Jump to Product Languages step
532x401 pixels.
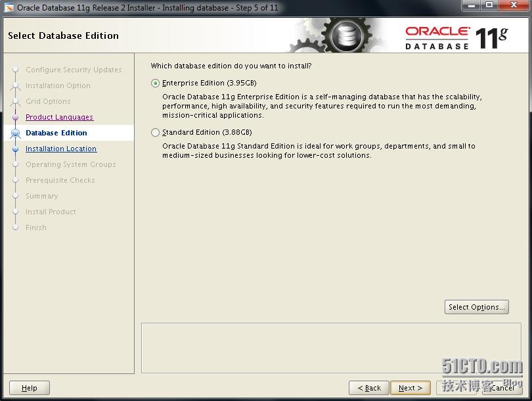point(59,117)
